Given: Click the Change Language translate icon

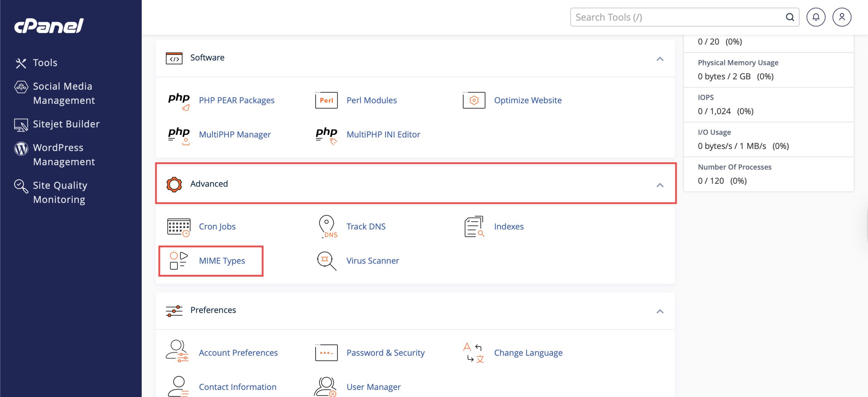Looking at the screenshot, I should pyautogui.click(x=474, y=353).
